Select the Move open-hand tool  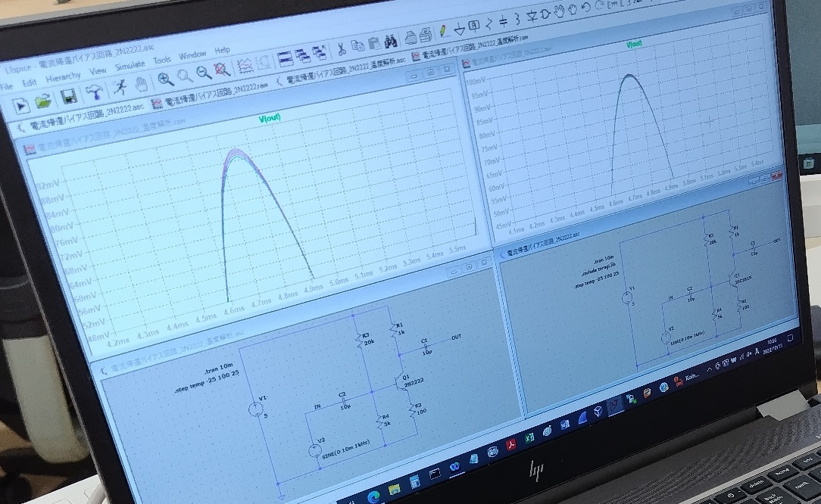click(559, 11)
